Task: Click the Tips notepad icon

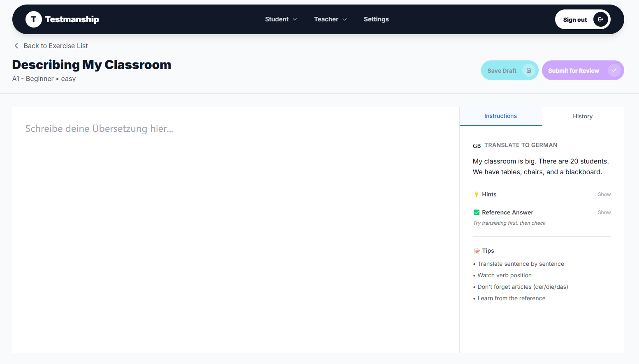Action: [477, 251]
